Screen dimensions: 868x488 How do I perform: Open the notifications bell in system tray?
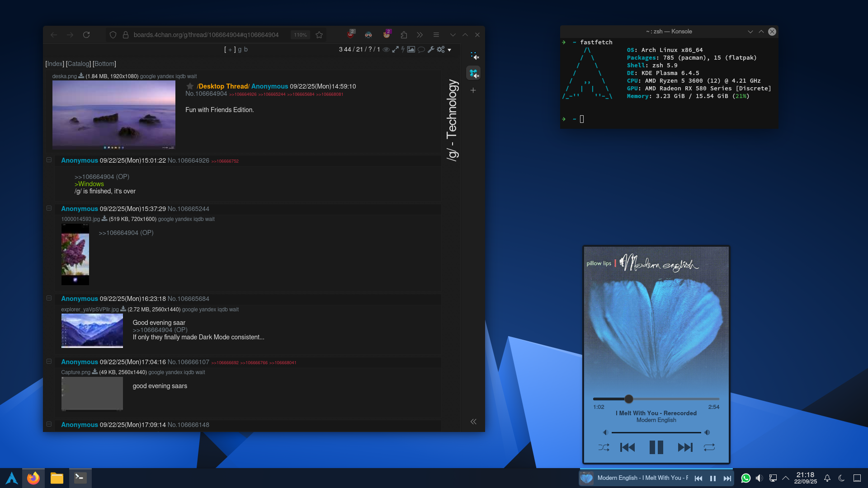[x=827, y=478]
